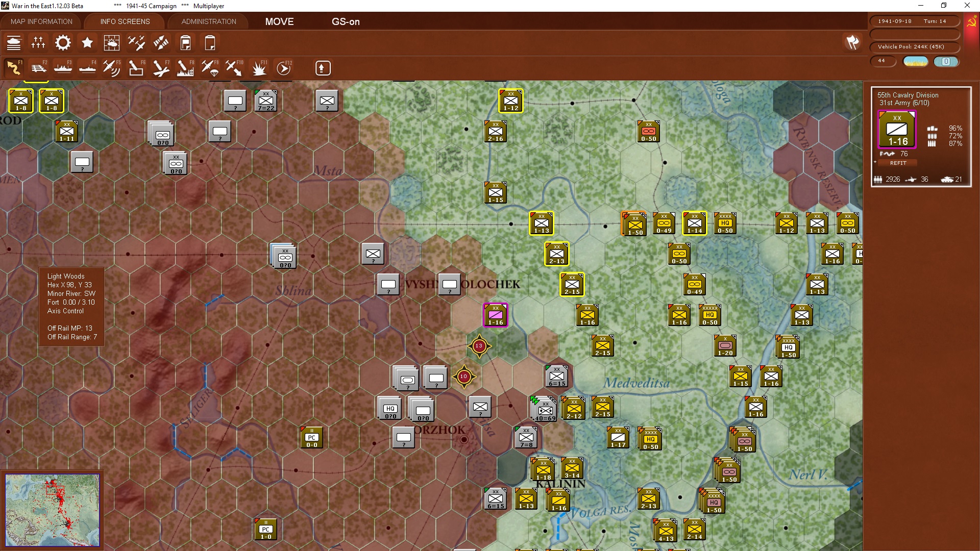This screenshot has width=980, height=551.
Task: Click the star victory screen icon
Action: pyautogui.click(x=87, y=43)
